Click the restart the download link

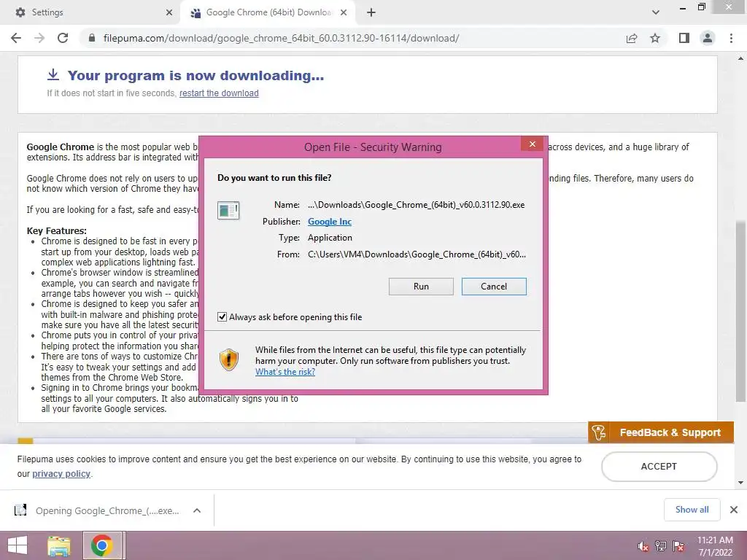[x=219, y=93]
